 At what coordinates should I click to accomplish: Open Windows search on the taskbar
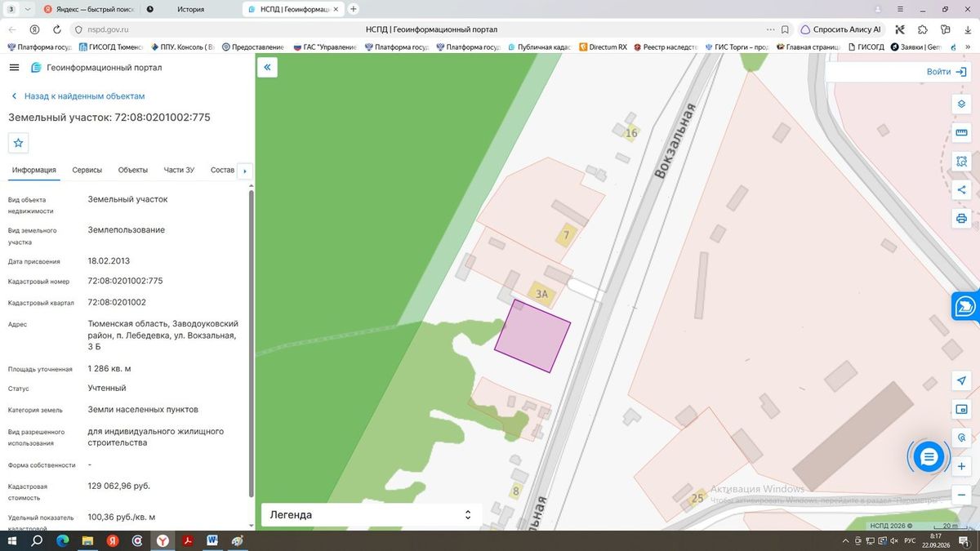click(37, 540)
